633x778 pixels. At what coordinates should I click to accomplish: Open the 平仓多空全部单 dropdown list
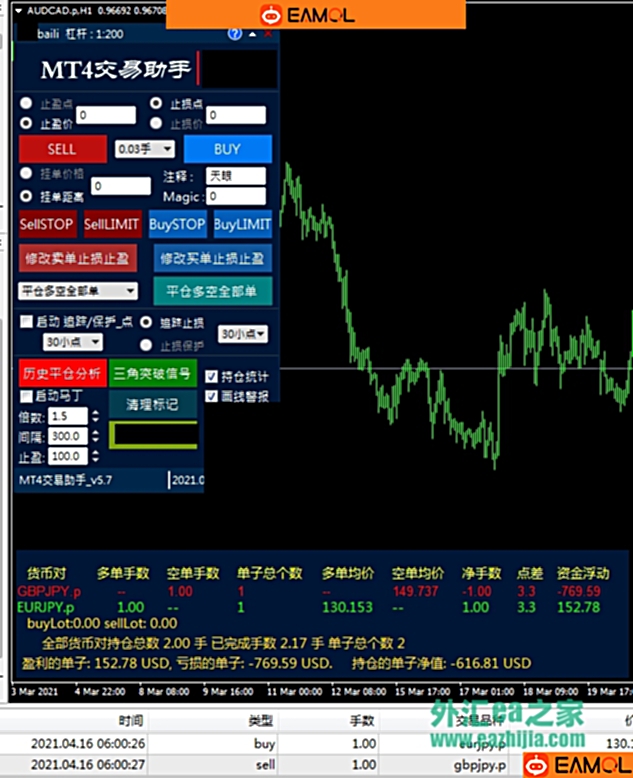(x=78, y=291)
